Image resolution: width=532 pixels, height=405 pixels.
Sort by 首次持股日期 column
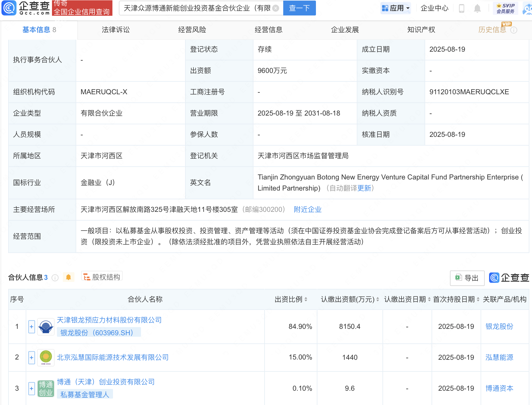click(x=478, y=299)
